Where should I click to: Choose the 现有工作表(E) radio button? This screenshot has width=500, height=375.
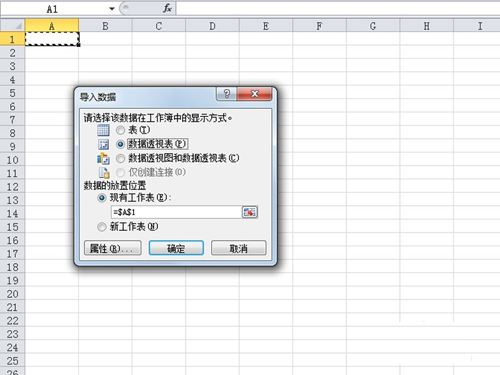(102, 198)
